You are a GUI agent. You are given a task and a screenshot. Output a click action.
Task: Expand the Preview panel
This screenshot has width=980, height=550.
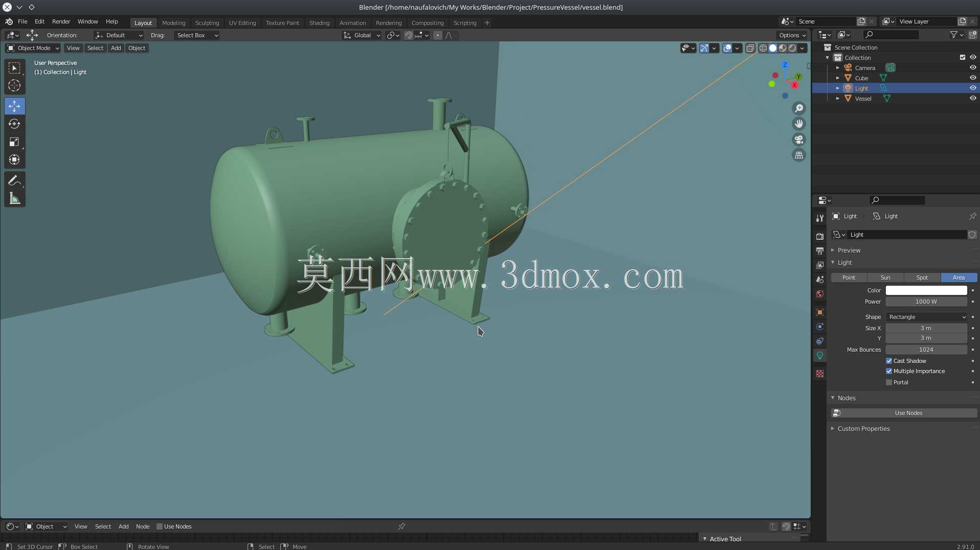pyautogui.click(x=833, y=250)
